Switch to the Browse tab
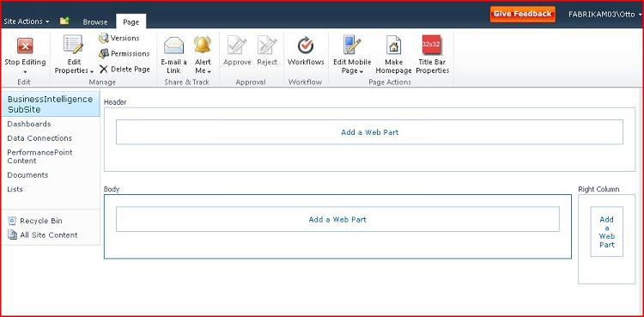 [95, 21]
